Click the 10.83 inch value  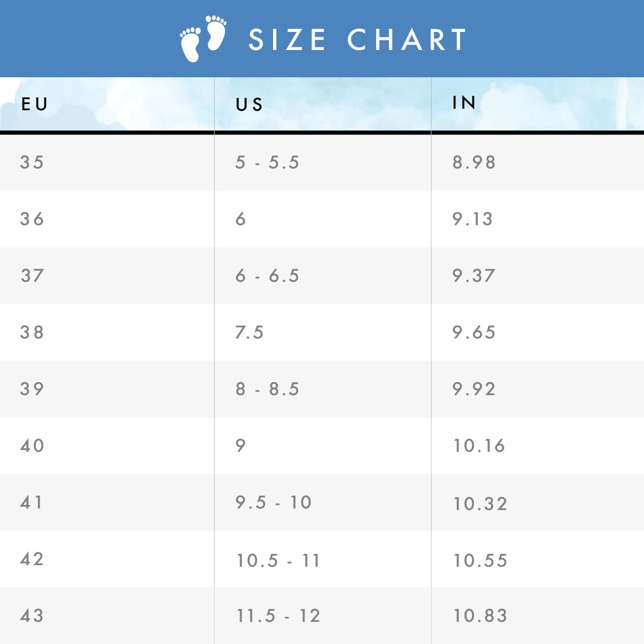click(x=480, y=616)
